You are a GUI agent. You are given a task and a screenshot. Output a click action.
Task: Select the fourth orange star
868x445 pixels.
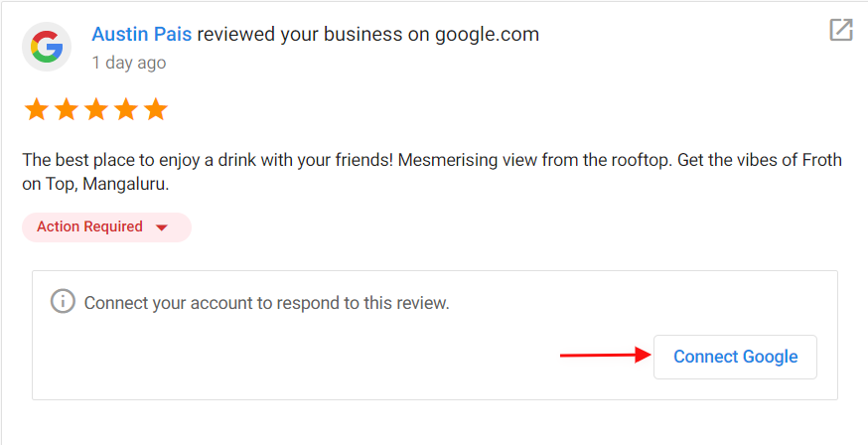tap(126, 109)
